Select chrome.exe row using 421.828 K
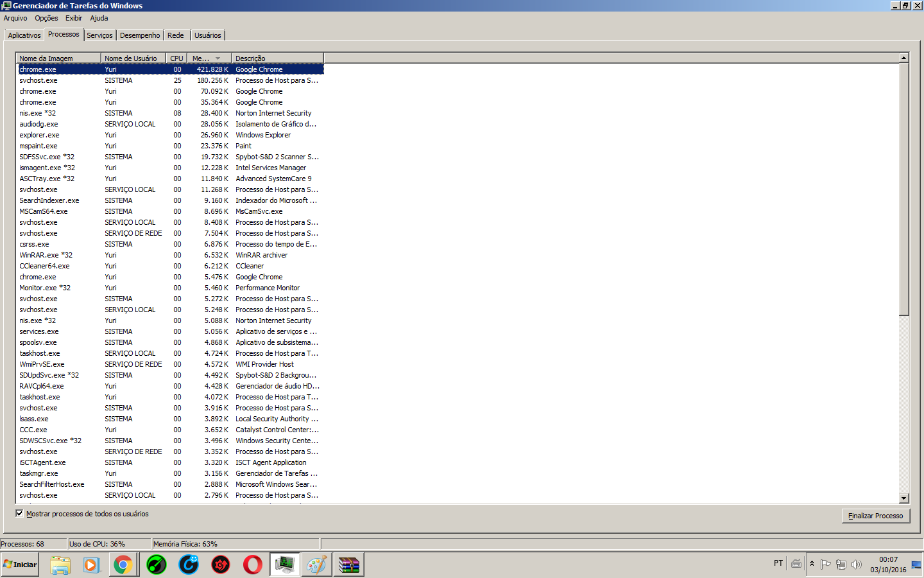 (170, 69)
